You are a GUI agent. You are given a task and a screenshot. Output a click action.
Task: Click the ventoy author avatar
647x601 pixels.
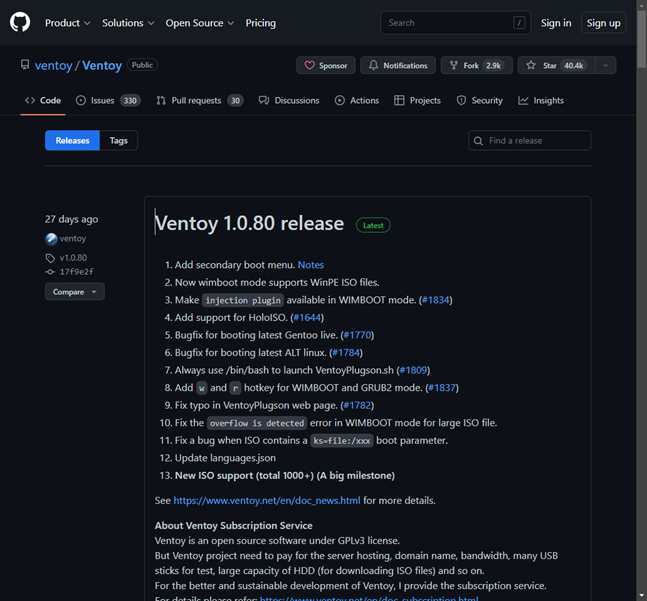tap(51, 239)
